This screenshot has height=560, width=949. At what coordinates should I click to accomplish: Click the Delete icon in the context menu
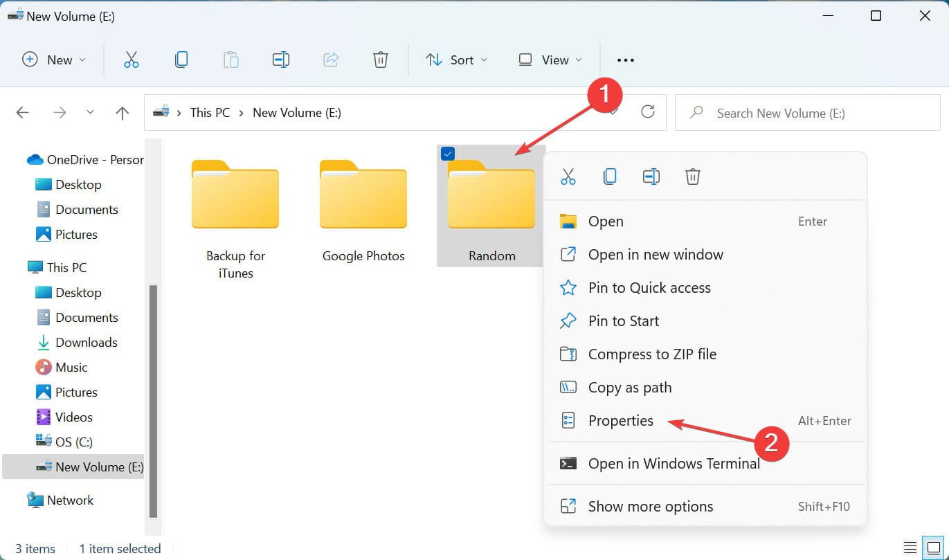tap(693, 177)
